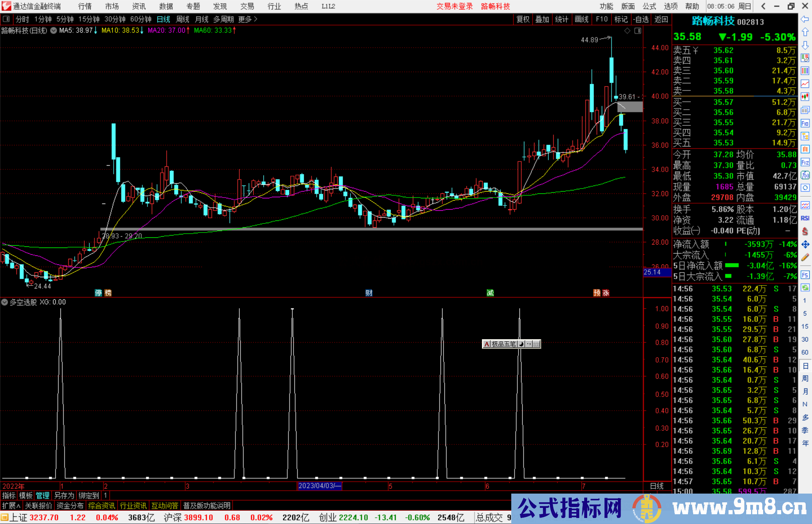This screenshot has height=524, width=812.
Task: Click the four-way move arrows icon
Action: pos(805,245)
